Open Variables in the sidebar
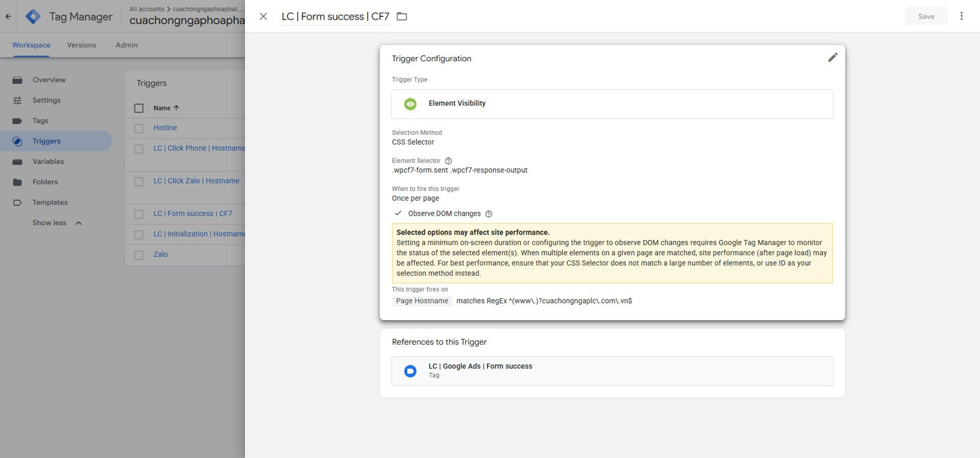This screenshot has width=980, height=458. (48, 162)
